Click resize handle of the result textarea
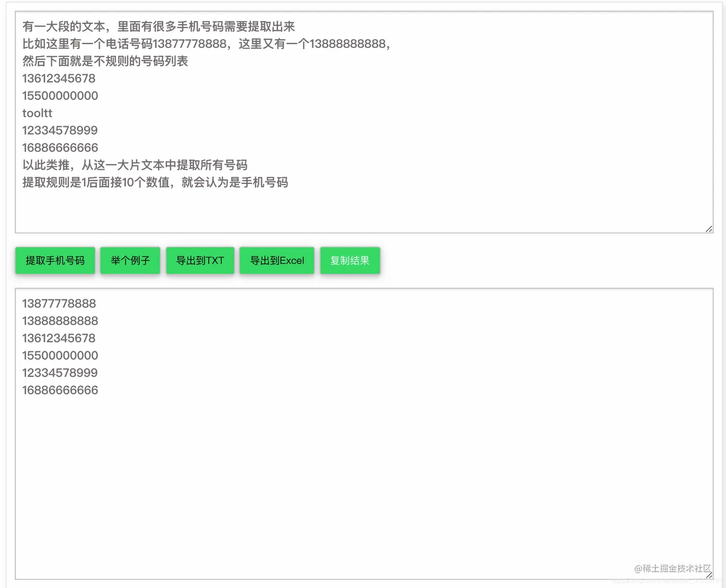The width and height of the screenshot is (726, 588). [709, 575]
